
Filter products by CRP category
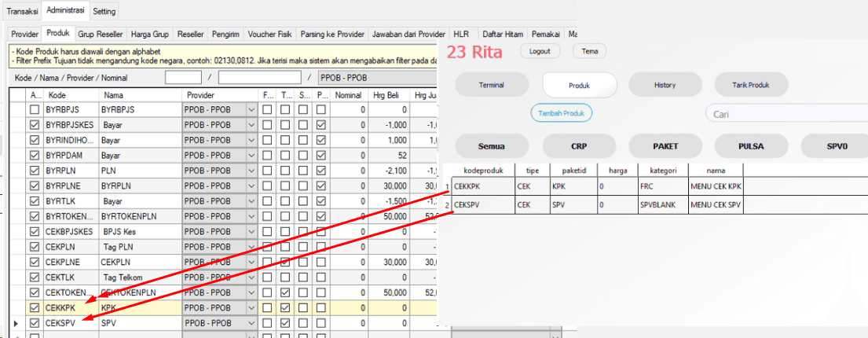point(579,147)
